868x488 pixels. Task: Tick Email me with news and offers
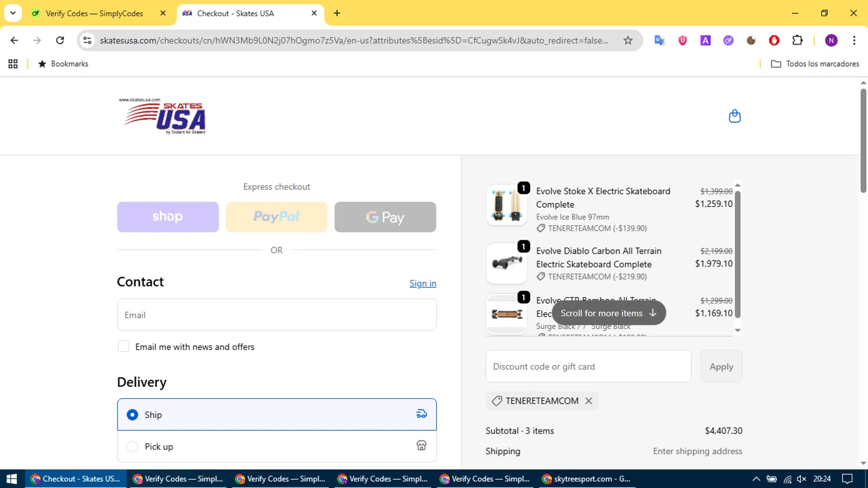123,346
